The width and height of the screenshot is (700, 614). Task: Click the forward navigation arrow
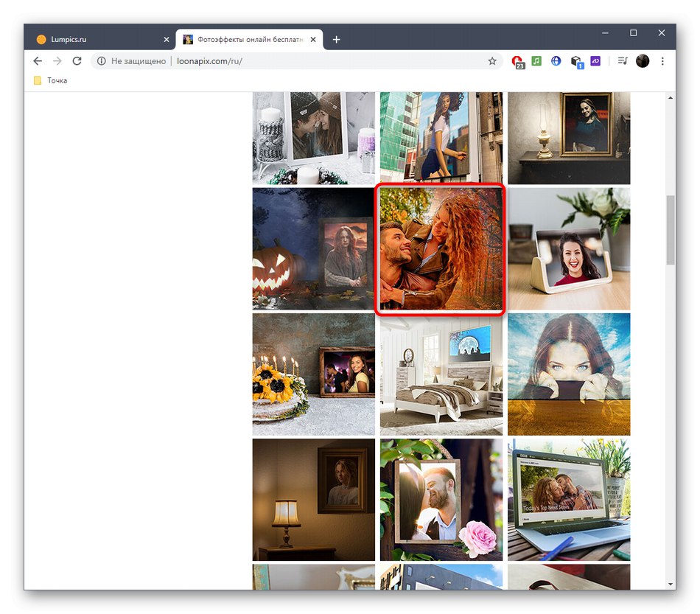point(57,61)
